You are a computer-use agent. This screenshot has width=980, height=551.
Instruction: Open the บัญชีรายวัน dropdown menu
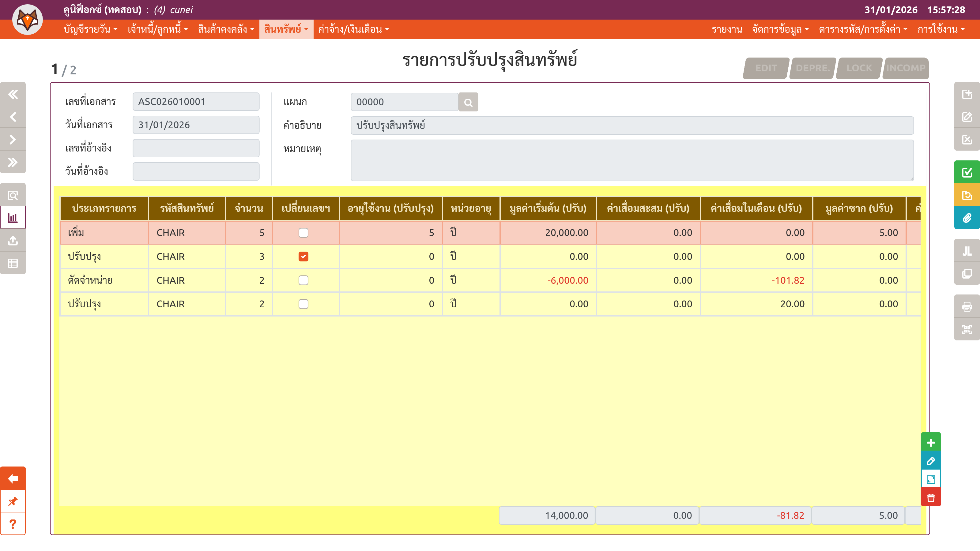tap(91, 29)
